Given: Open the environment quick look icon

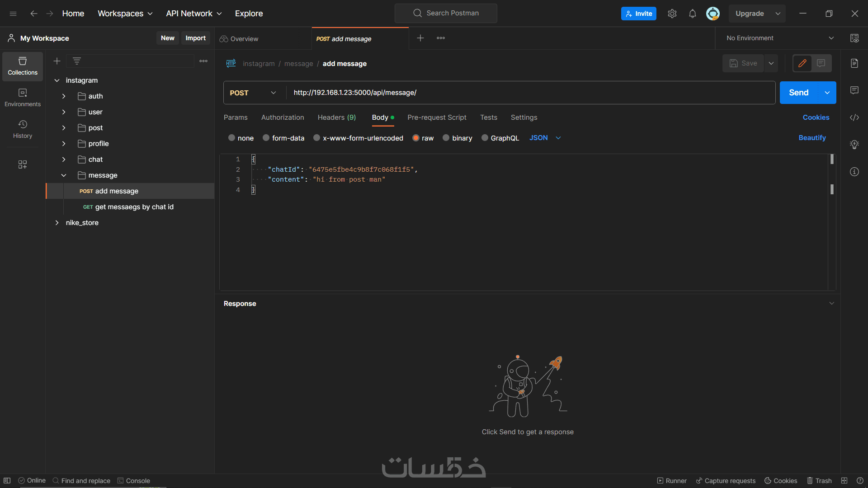Looking at the screenshot, I should [854, 38].
